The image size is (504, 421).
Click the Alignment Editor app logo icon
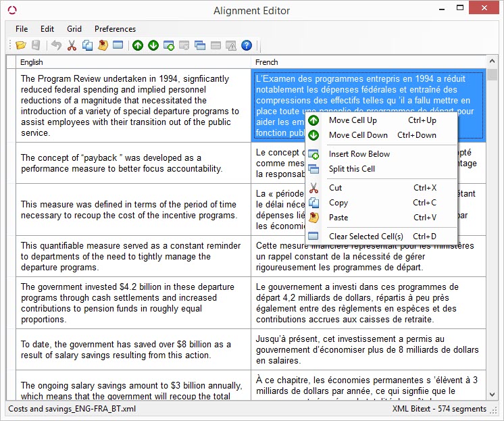(x=12, y=10)
